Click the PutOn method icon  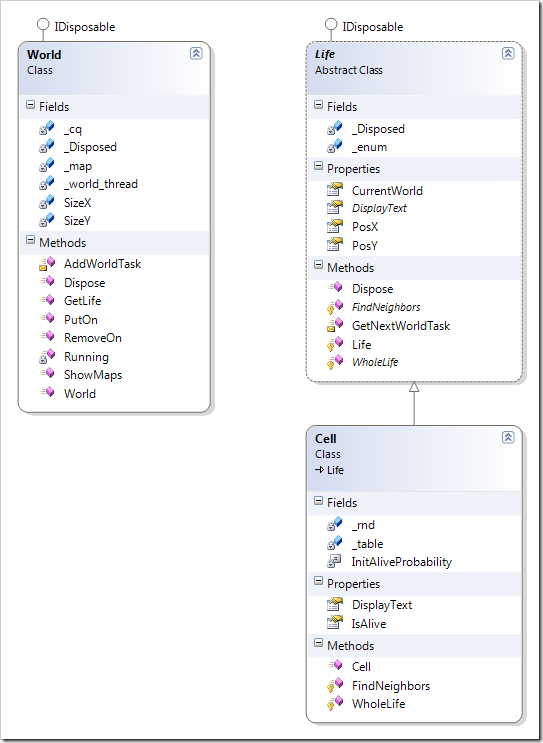click(x=46, y=318)
